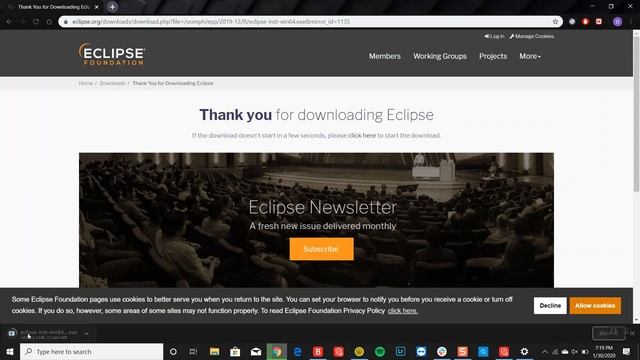640x360 pixels.
Task: Reload the page
Action: pyautogui.click(x=36, y=22)
